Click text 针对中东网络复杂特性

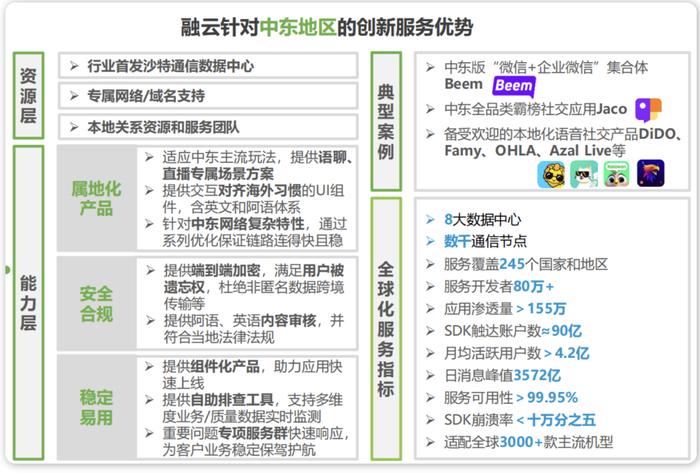click(233, 224)
